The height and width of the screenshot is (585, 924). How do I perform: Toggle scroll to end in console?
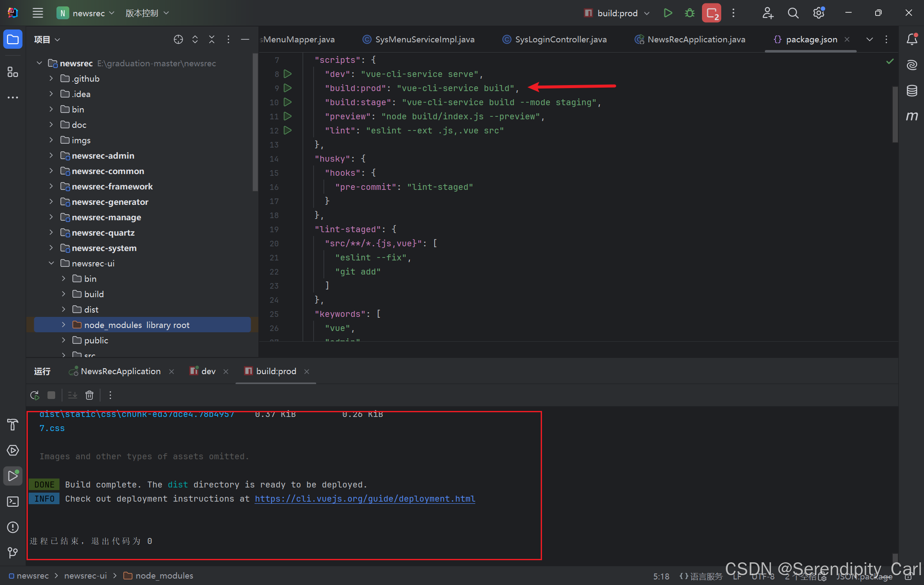coord(73,395)
